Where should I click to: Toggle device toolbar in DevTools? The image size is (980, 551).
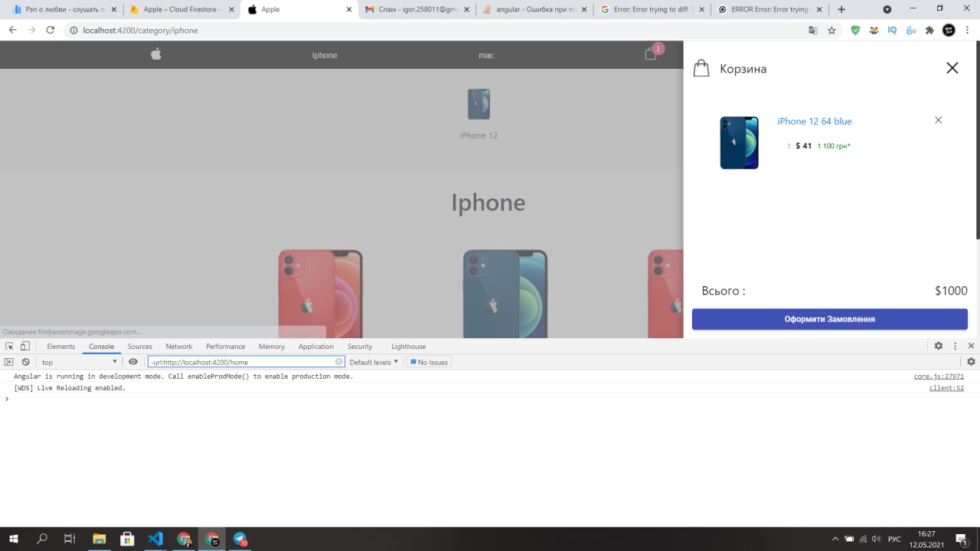coord(24,347)
